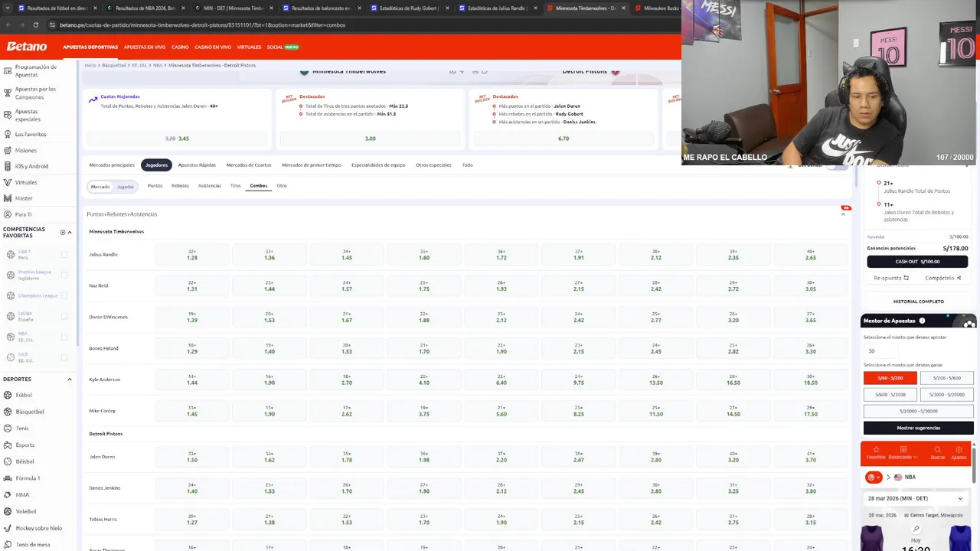Add favorite competition plus icon
980x551 pixels.
pos(63,232)
